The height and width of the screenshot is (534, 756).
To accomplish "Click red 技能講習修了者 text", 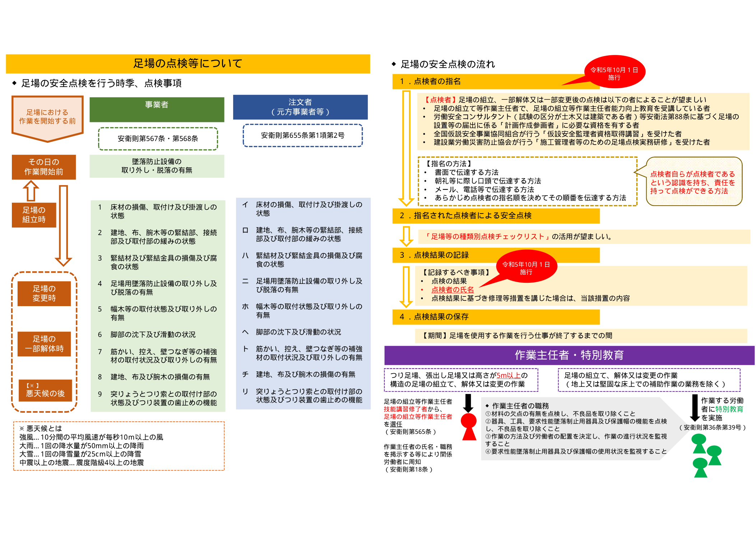I will [405, 409].
